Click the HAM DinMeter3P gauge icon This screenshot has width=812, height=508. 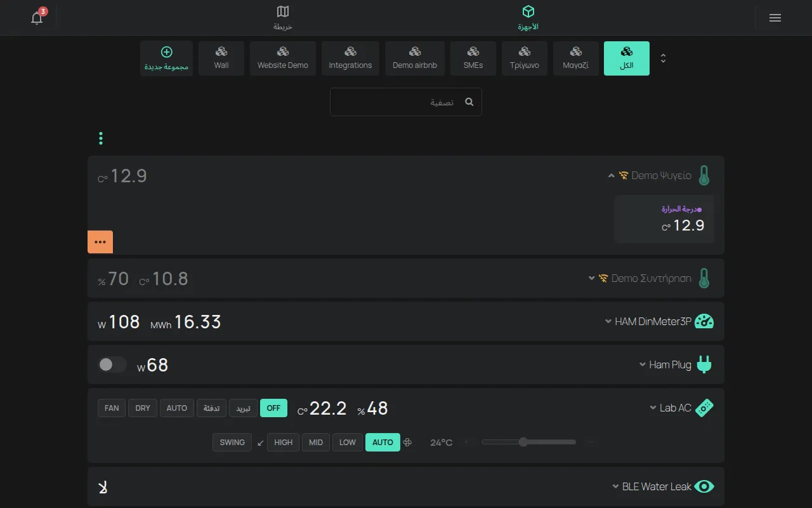pos(704,321)
